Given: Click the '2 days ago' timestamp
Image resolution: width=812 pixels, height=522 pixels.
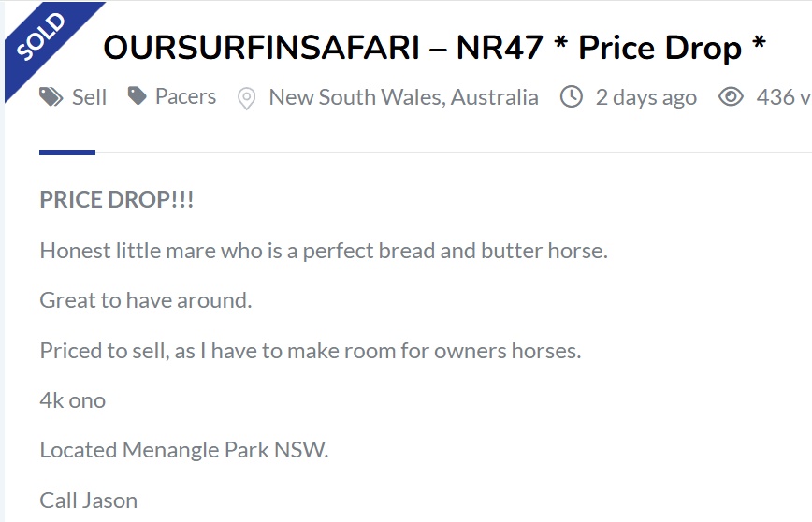Looking at the screenshot, I should (x=645, y=96).
